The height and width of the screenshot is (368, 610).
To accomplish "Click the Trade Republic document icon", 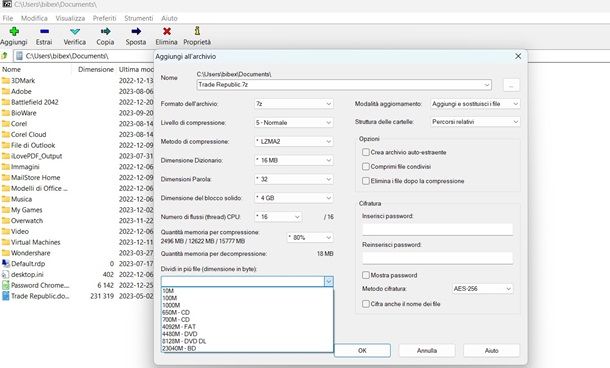I will pos(5,296).
